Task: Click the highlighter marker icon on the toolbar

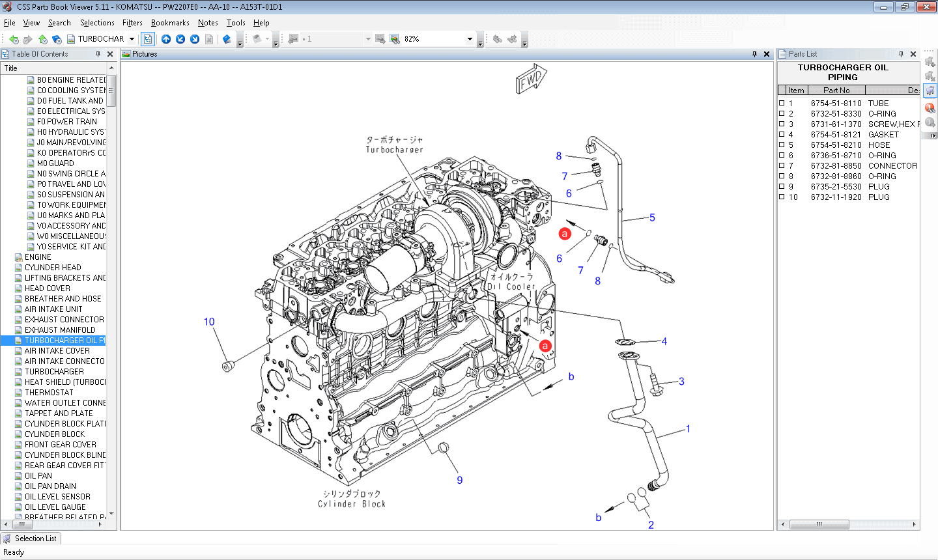Action: tap(227, 39)
